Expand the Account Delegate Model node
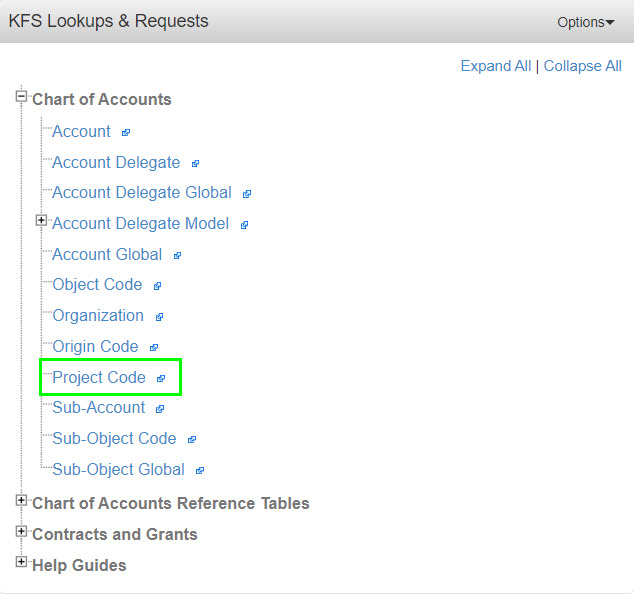 (x=41, y=220)
